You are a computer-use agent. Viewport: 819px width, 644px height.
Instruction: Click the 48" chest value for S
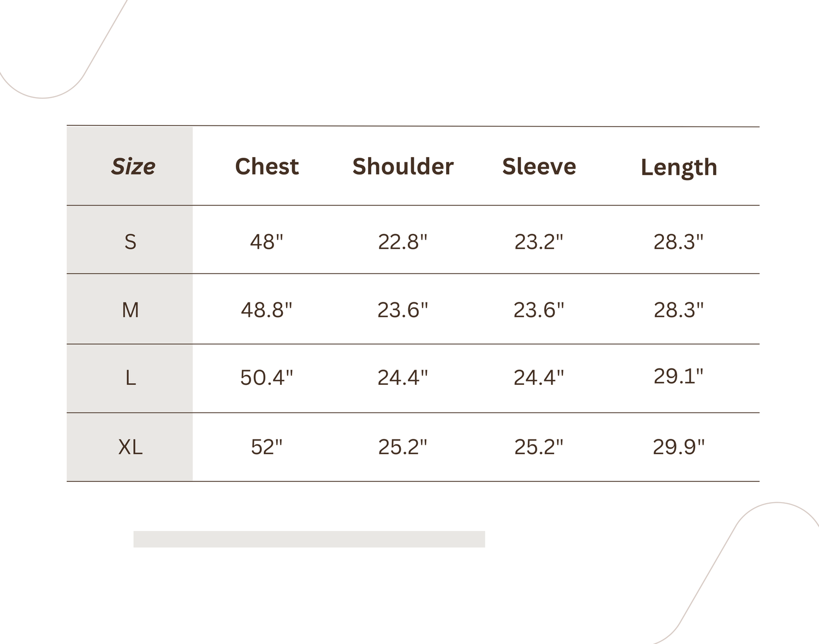click(267, 241)
